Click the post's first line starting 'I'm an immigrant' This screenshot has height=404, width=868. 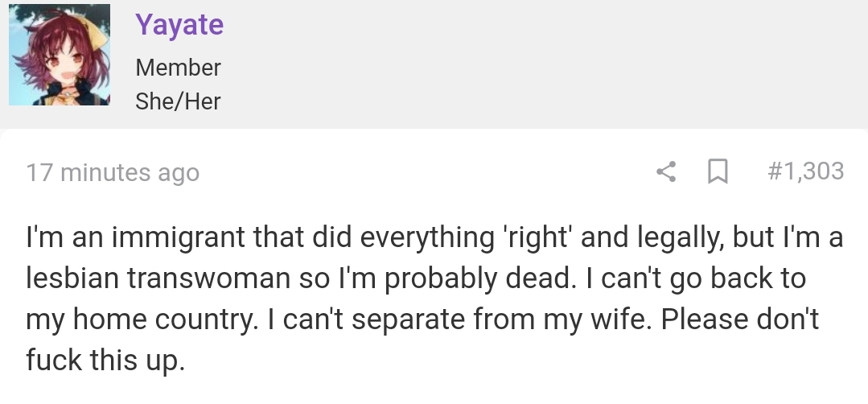(434, 238)
